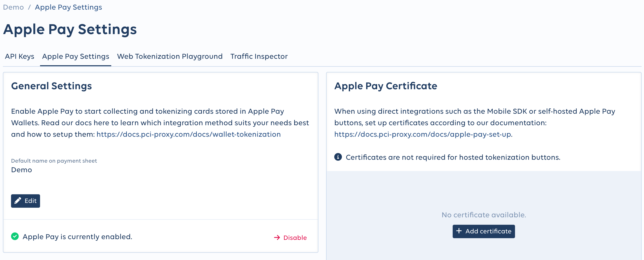Disable Apple Pay with the Disable link

[x=295, y=237]
